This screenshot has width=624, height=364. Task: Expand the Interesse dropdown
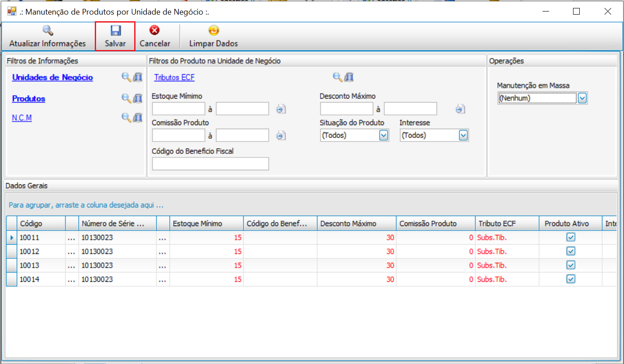pos(463,135)
